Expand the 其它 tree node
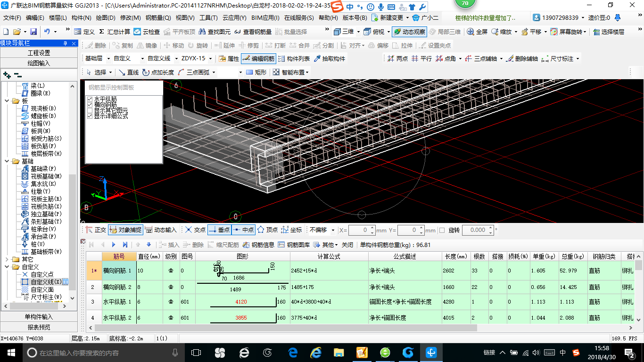644x362 pixels. tap(7, 259)
